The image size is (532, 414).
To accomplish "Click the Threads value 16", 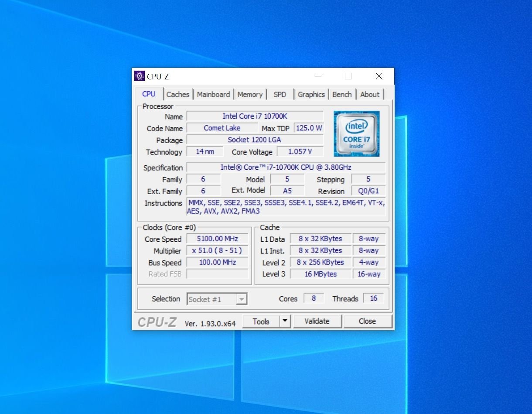I will point(373,298).
